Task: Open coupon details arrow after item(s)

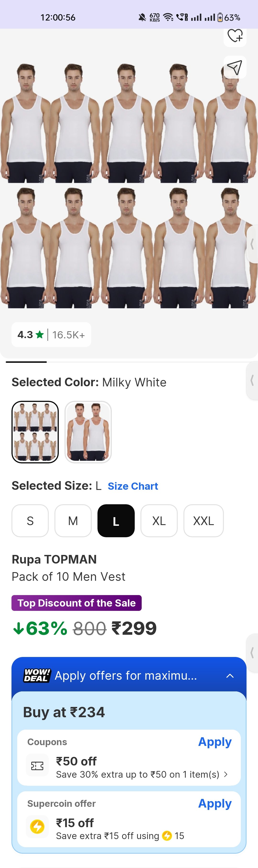Action: click(x=226, y=774)
